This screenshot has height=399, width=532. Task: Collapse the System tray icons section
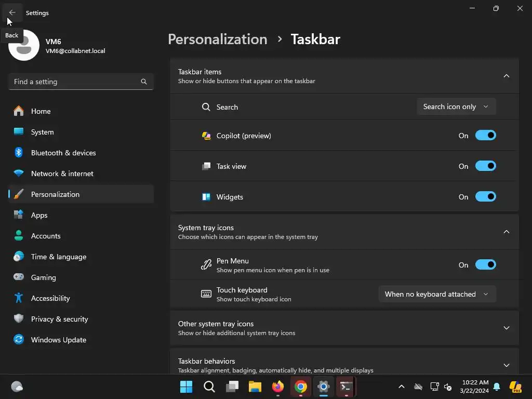(x=506, y=232)
